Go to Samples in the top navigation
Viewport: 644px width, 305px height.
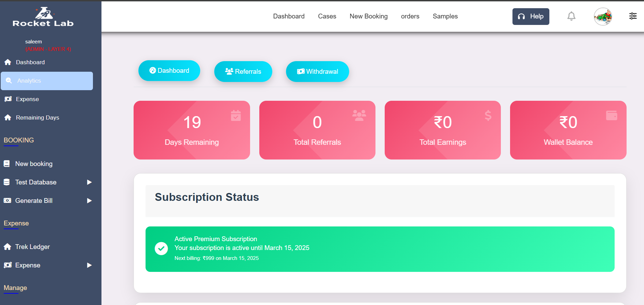pos(445,16)
